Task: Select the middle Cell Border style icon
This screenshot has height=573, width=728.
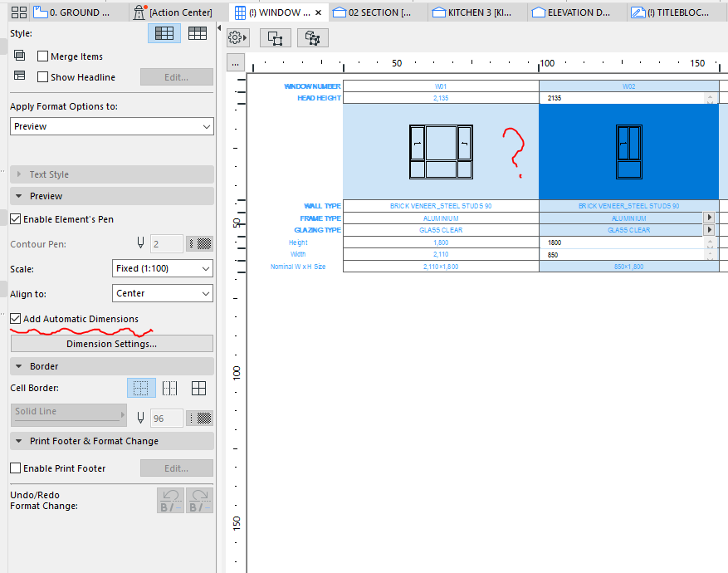Action: 169,387
